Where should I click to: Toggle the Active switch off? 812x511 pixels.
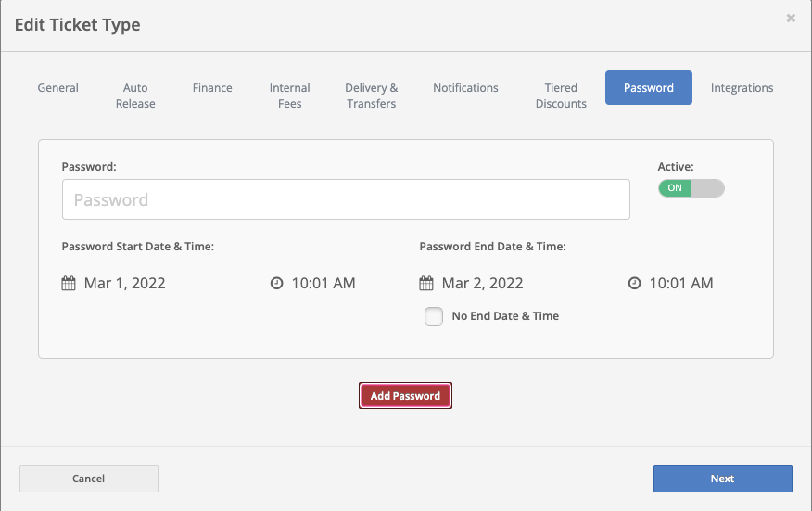691,188
